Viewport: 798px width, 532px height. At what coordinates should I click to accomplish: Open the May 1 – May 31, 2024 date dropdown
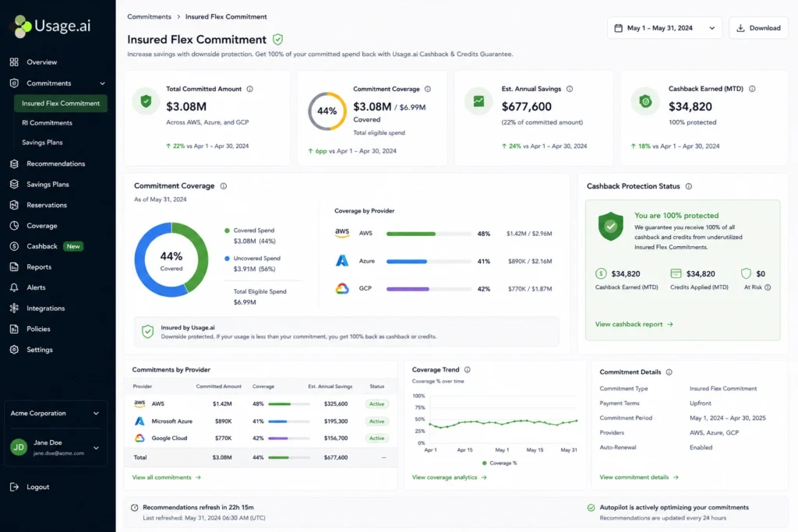665,28
